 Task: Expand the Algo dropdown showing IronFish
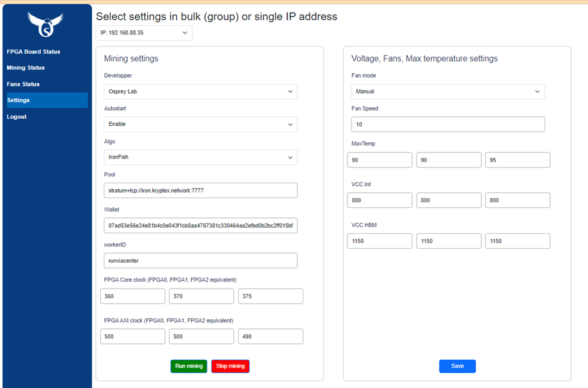click(201, 157)
